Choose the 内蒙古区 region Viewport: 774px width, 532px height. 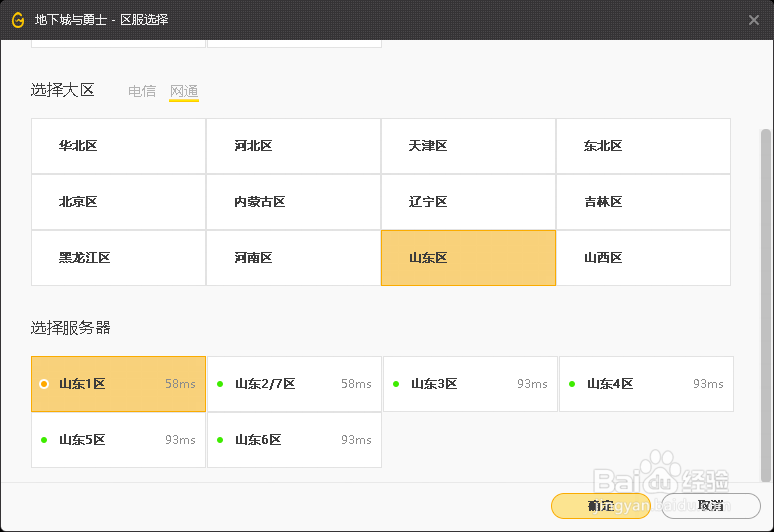coord(293,202)
